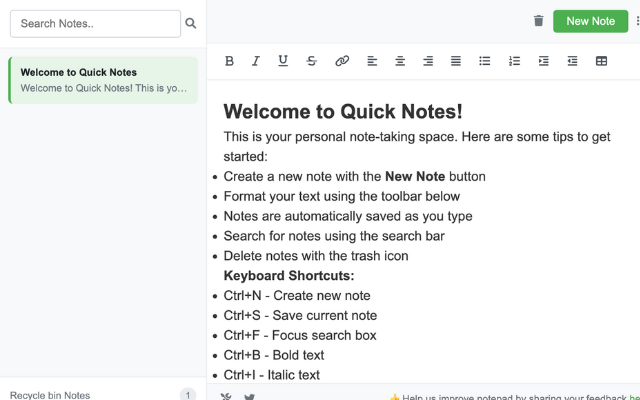The image size is (640, 400).
Task: Select the Welcome to Quick Notes note
Action: pos(103,80)
